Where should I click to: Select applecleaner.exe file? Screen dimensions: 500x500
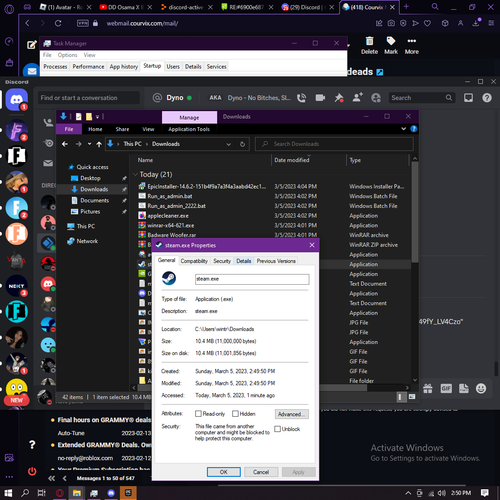168,216
